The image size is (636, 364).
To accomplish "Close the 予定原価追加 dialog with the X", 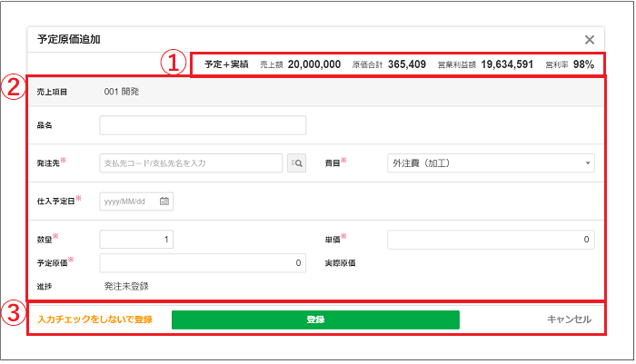I will click(x=590, y=40).
